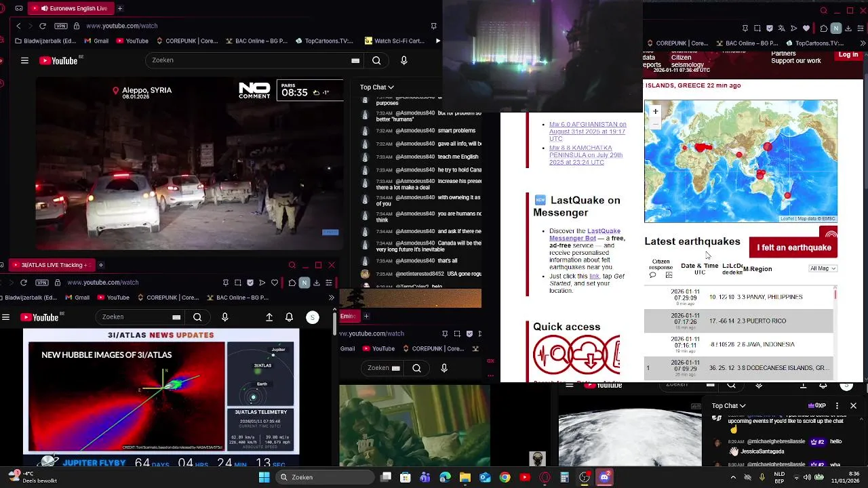This screenshot has height=488, width=868.
Task: Click Aleppo Syria live video player
Action: click(x=190, y=163)
